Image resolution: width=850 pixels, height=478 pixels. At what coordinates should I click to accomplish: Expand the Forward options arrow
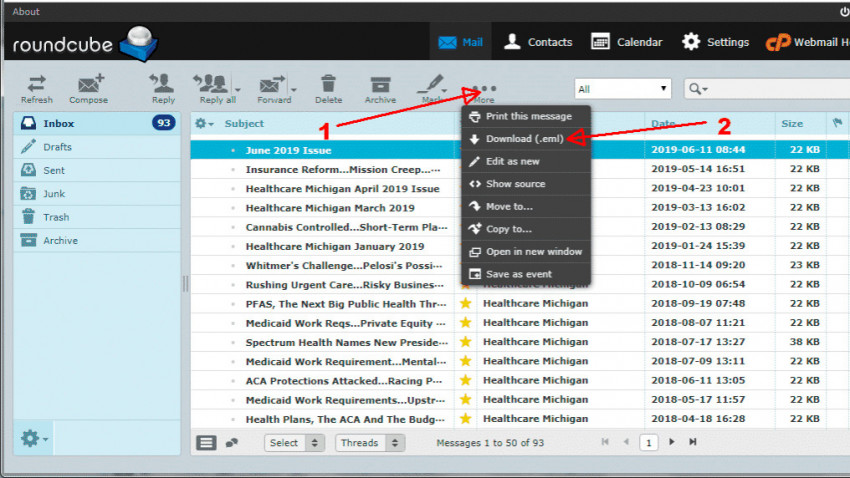pyautogui.click(x=293, y=89)
